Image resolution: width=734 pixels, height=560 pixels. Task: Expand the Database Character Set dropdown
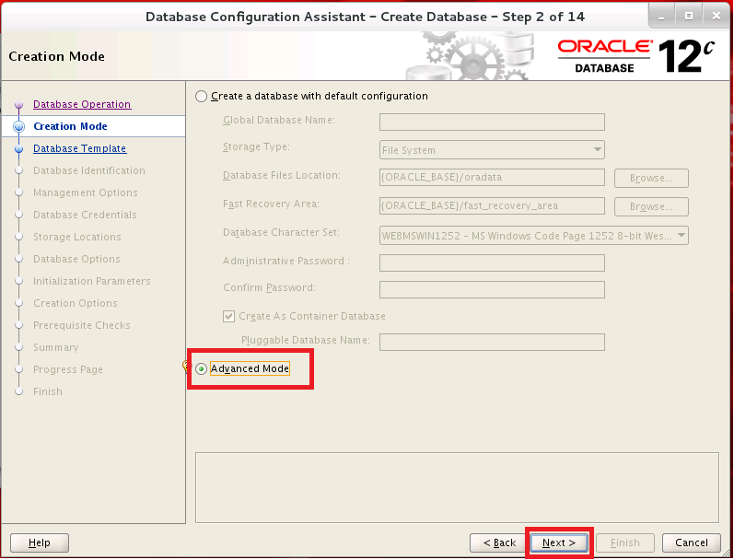(x=534, y=235)
